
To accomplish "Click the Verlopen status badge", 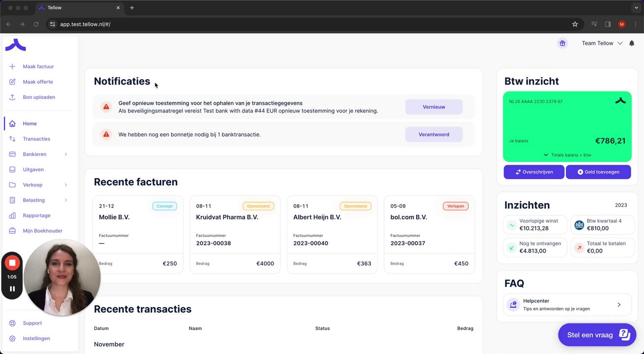I will (x=456, y=206).
